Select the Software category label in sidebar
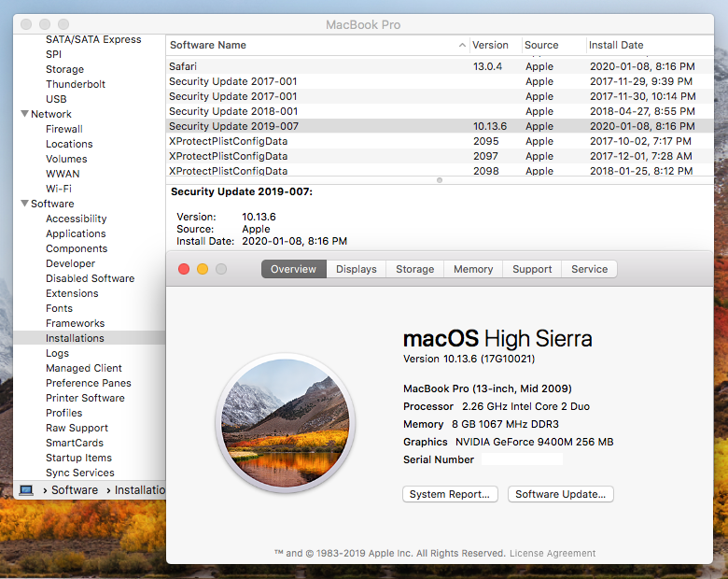The height and width of the screenshot is (579, 728). click(52, 204)
